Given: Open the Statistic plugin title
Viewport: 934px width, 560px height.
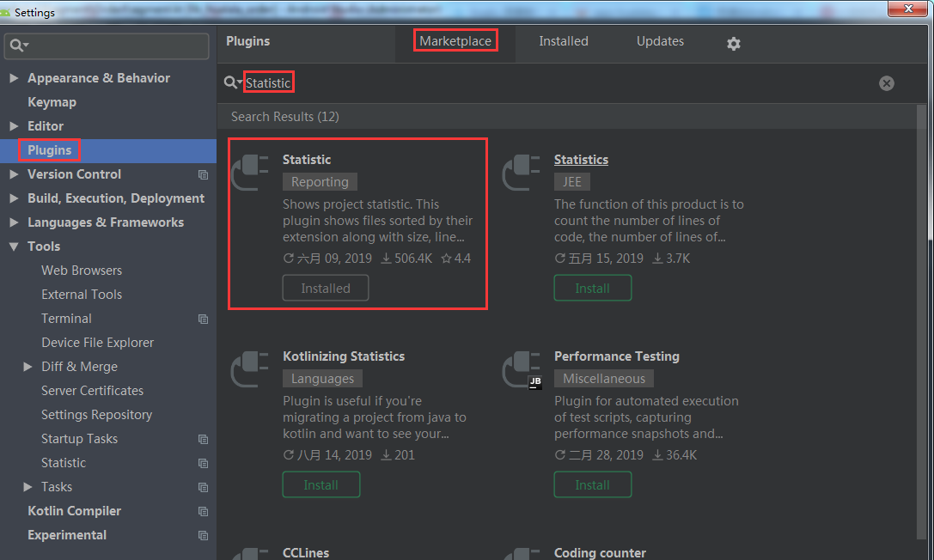Looking at the screenshot, I should click(x=306, y=160).
